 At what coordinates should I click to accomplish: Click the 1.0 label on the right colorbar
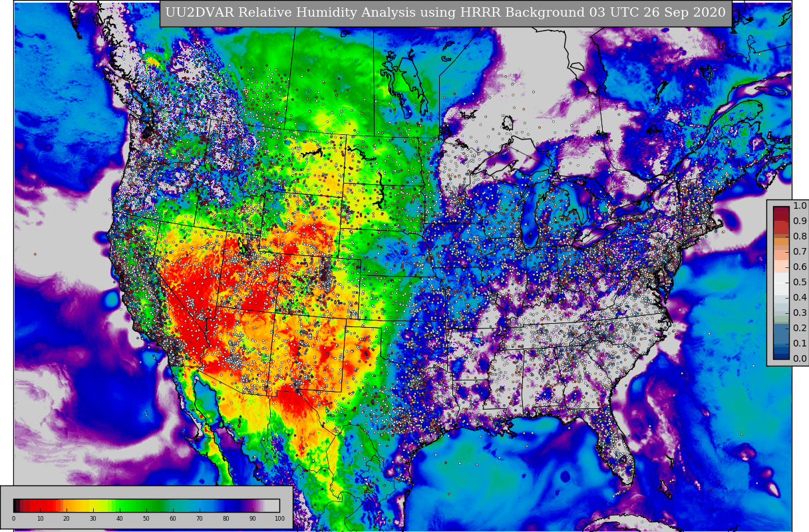pos(800,206)
